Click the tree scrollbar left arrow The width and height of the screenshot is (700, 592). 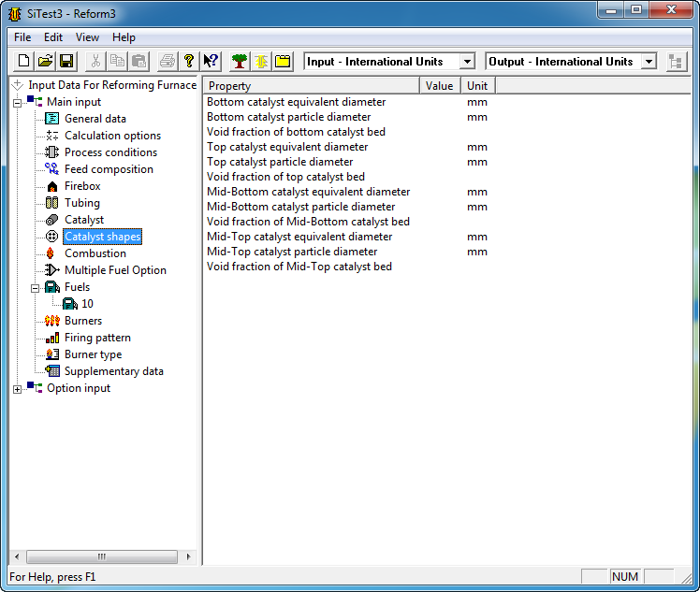17,556
